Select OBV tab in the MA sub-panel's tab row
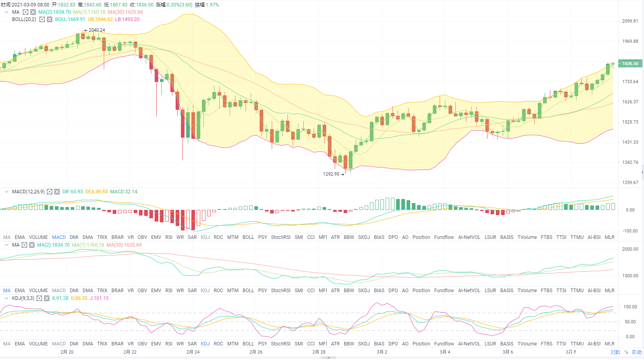 143,291
